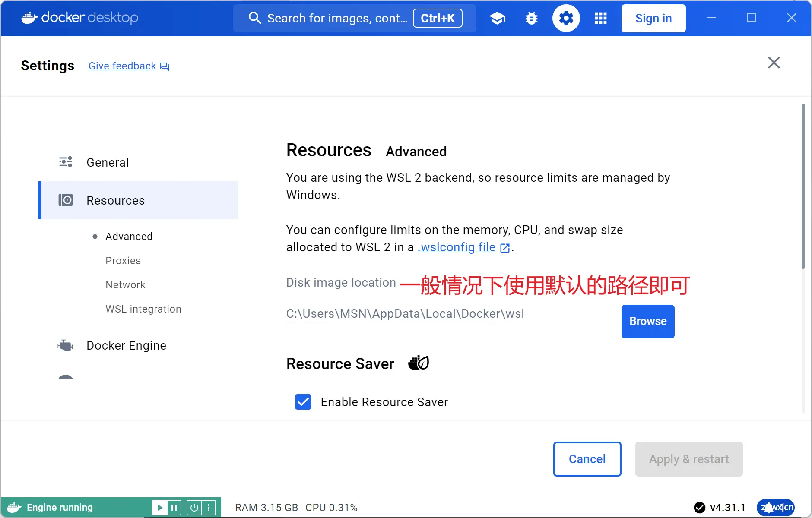Open the engine three-dot menu

pos(209,507)
